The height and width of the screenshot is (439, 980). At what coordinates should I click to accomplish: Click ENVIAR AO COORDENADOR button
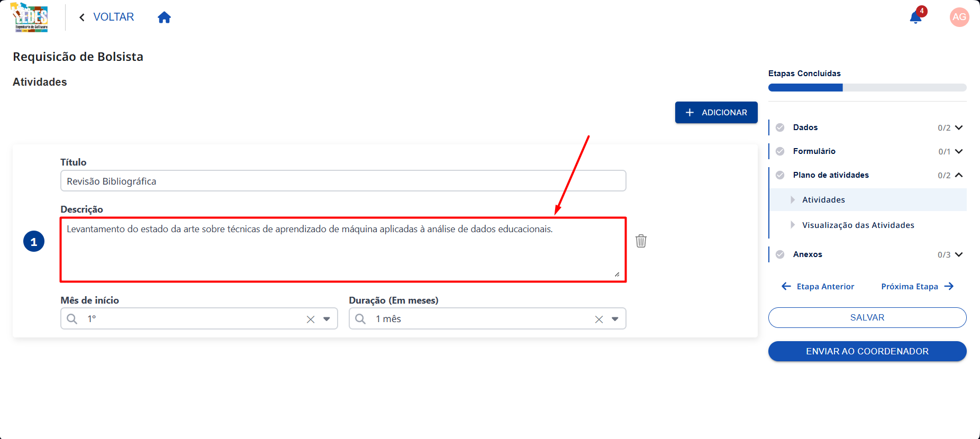867,351
